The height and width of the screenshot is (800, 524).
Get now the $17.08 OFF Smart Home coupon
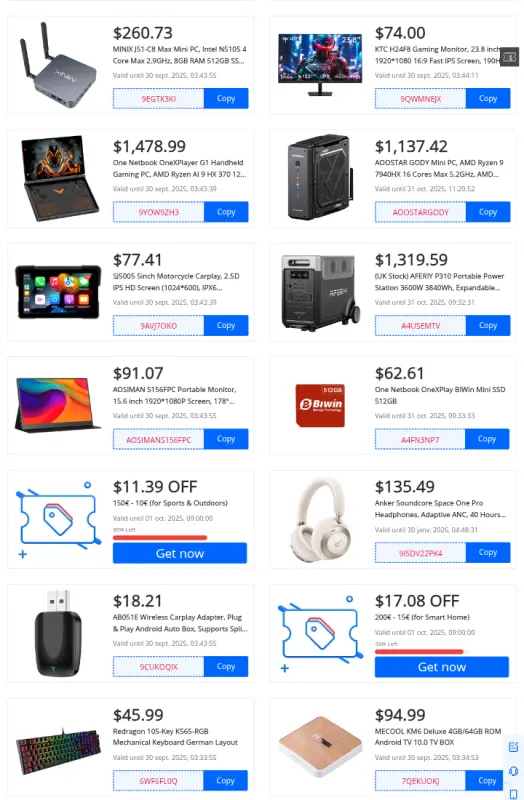click(x=442, y=667)
